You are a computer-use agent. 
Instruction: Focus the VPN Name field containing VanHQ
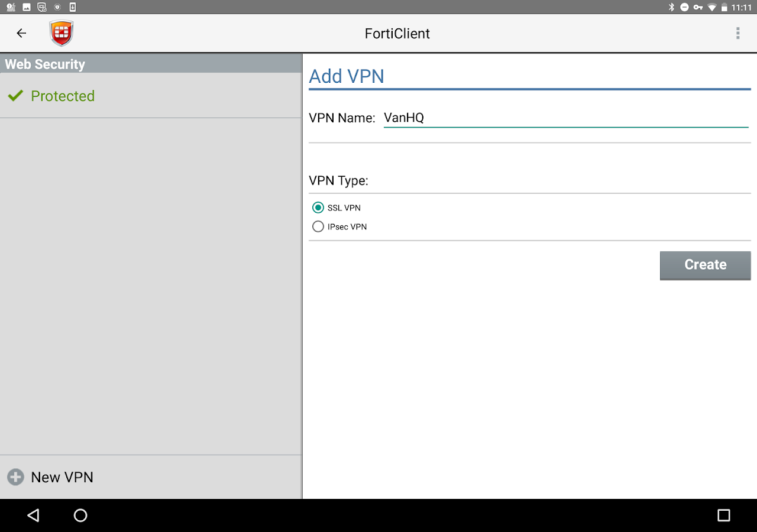click(x=566, y=118)
